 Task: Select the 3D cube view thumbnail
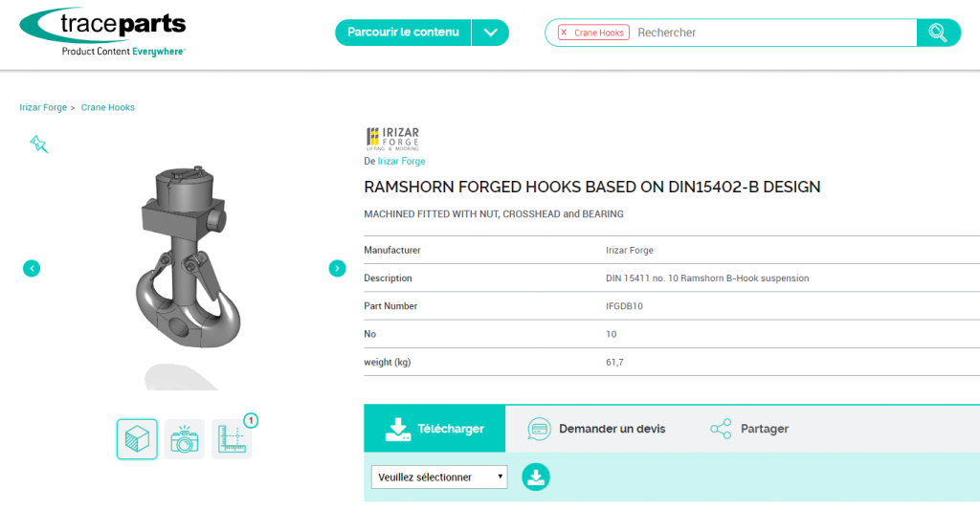click(137, 439)
